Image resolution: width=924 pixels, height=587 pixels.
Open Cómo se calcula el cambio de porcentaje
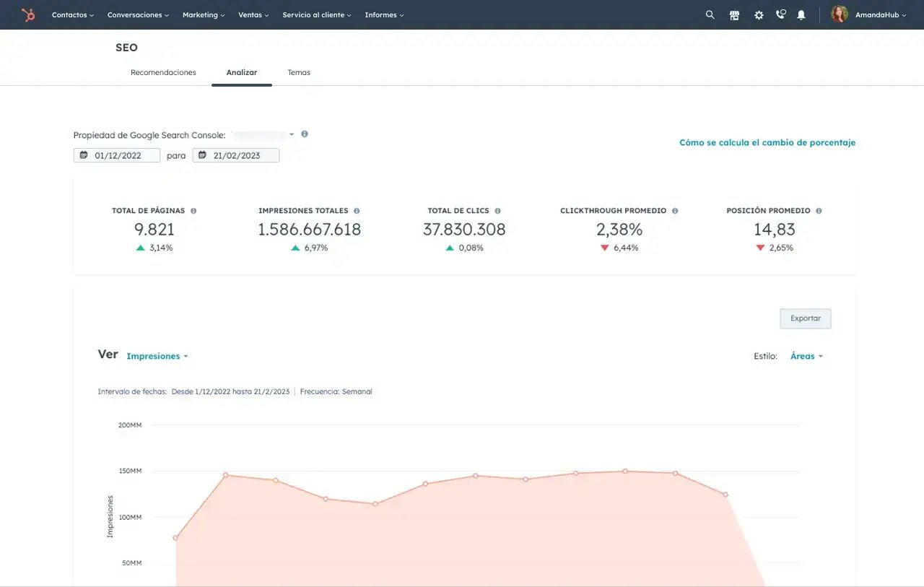coord(767,142)
